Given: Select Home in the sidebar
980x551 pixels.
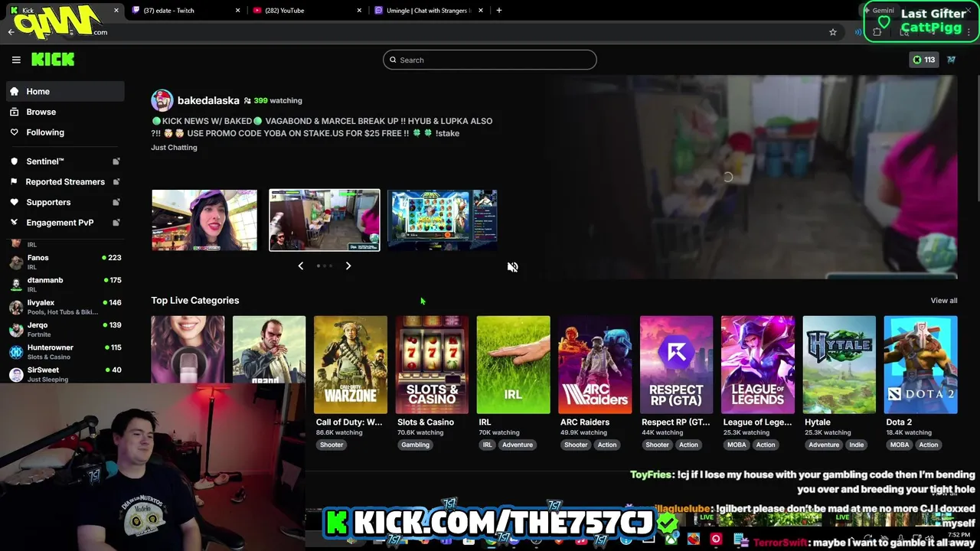Looking at the screenshot, I should [65, 91].
